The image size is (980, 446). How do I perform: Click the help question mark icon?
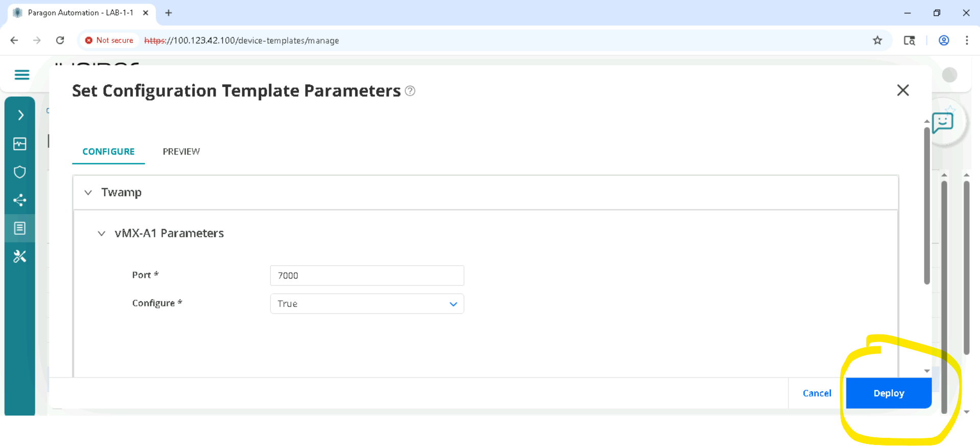click(x=410, y=91)
